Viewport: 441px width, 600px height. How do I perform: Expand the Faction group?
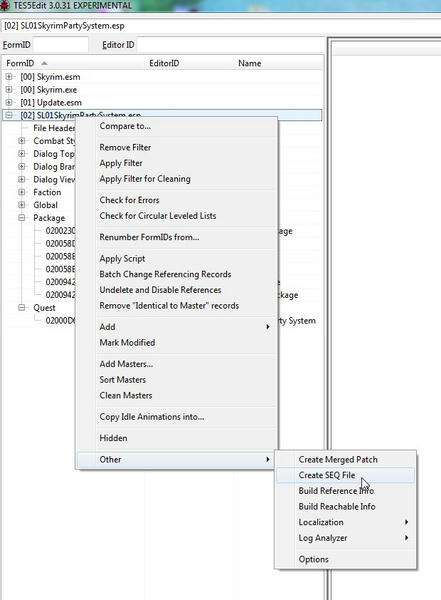[x=22, y=192]
